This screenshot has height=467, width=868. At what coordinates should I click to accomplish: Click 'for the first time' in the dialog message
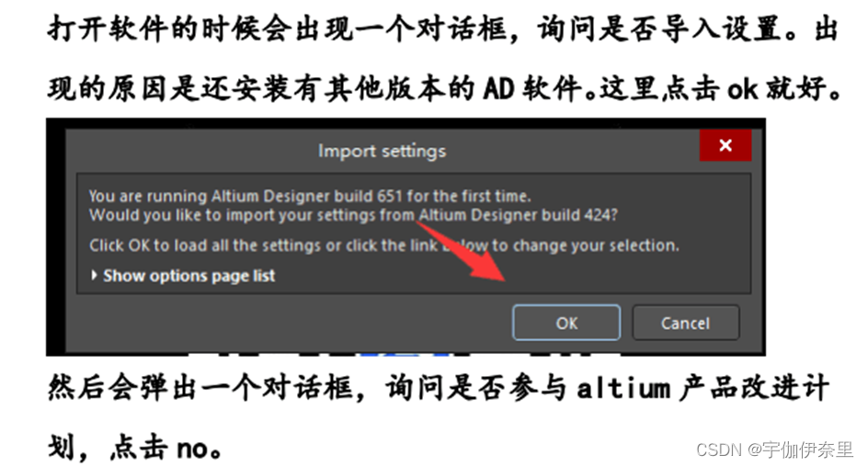469,196
